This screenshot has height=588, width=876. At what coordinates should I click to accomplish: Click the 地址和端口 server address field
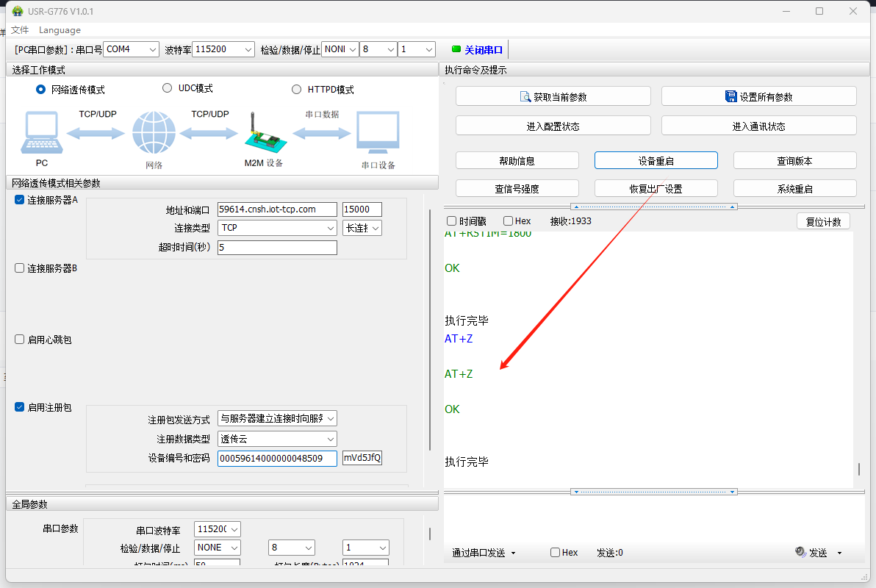pos(277,209)
